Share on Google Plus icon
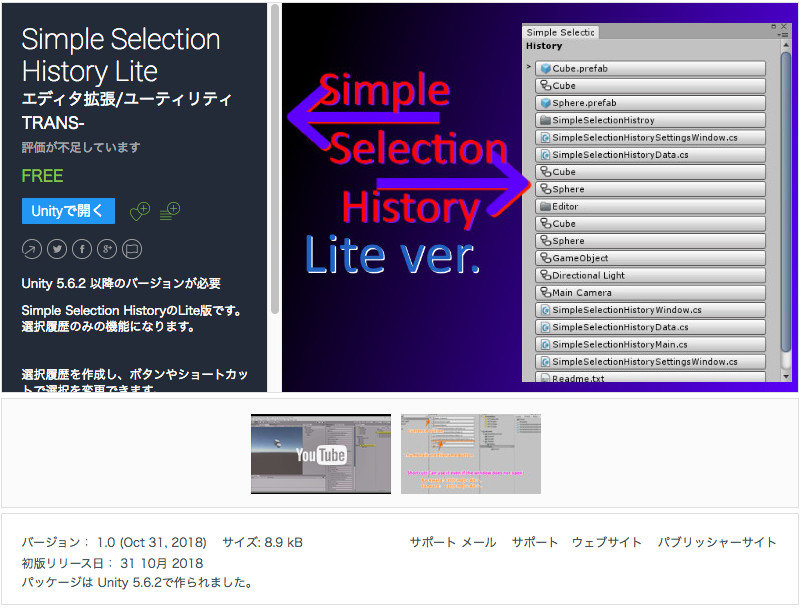 click(107, 249)
